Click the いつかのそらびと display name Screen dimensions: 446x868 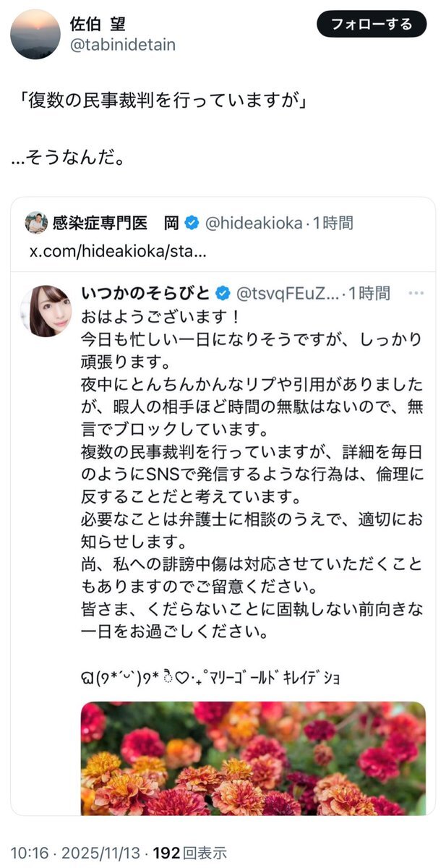coord(146,293)
